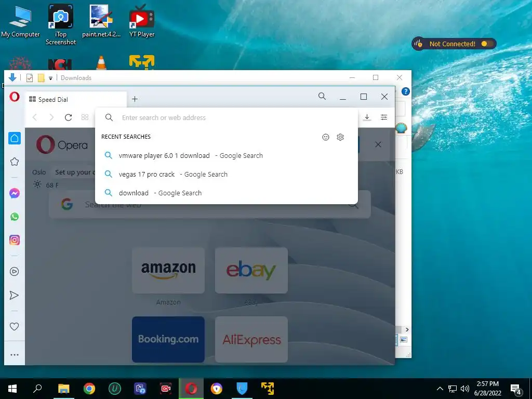Go forward with the forward arrow
The height and width of the screenshot is (399, 532).
[51, 117]
